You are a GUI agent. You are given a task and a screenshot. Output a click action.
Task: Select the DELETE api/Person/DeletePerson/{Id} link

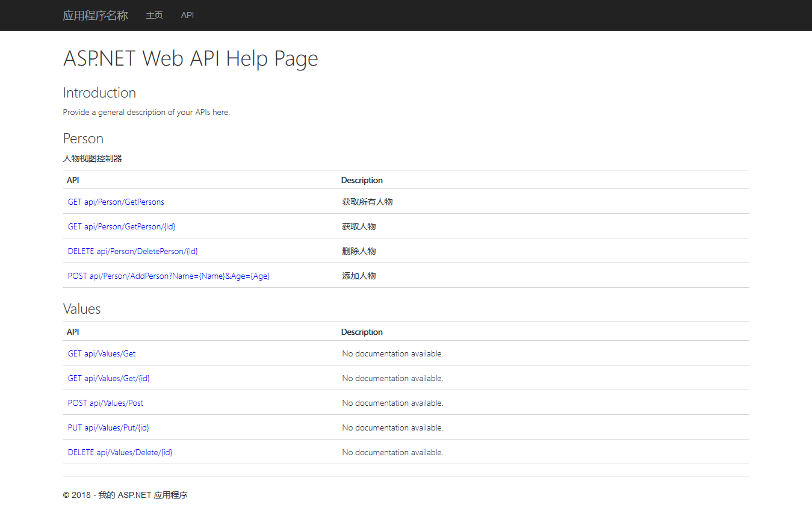(x=132, y=251)
